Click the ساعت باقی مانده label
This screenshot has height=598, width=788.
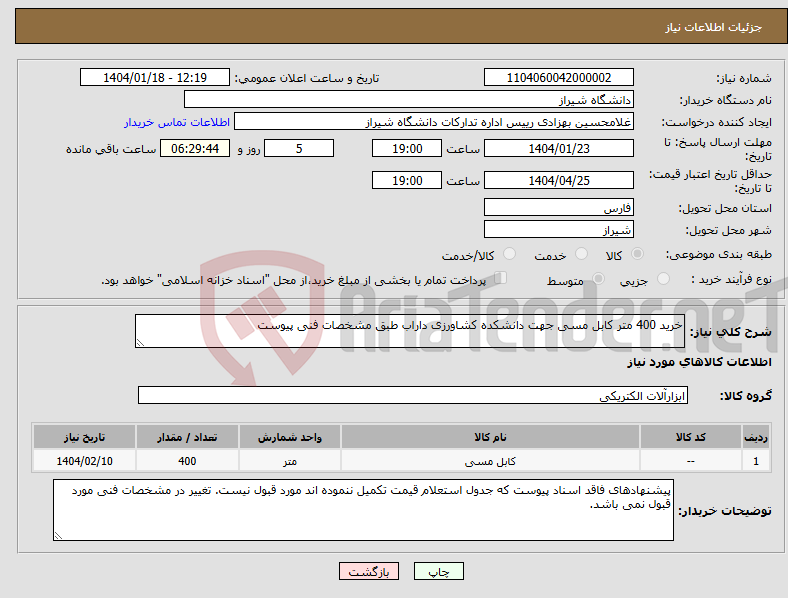[x=111, y=149]
